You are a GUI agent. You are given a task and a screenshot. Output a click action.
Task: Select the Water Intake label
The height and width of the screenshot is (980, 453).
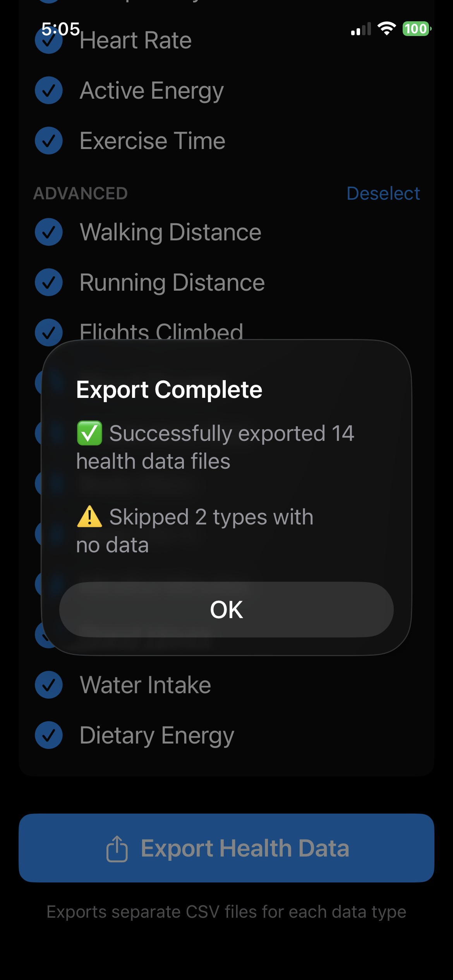point(145,685)
